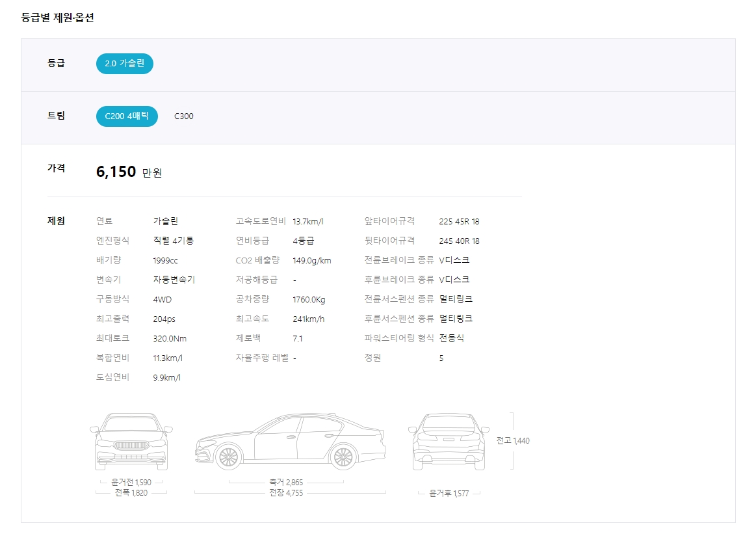Click the 전고 1,440 height label

tap(513, 441)
